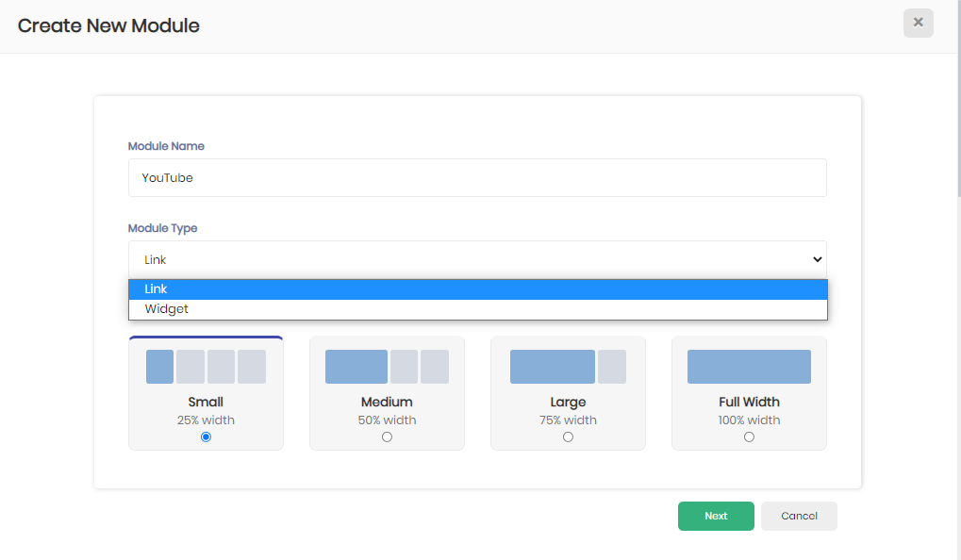
Task: Click the Large layout preview graphic
Action: pyautogui.click(x=567, y=366)
